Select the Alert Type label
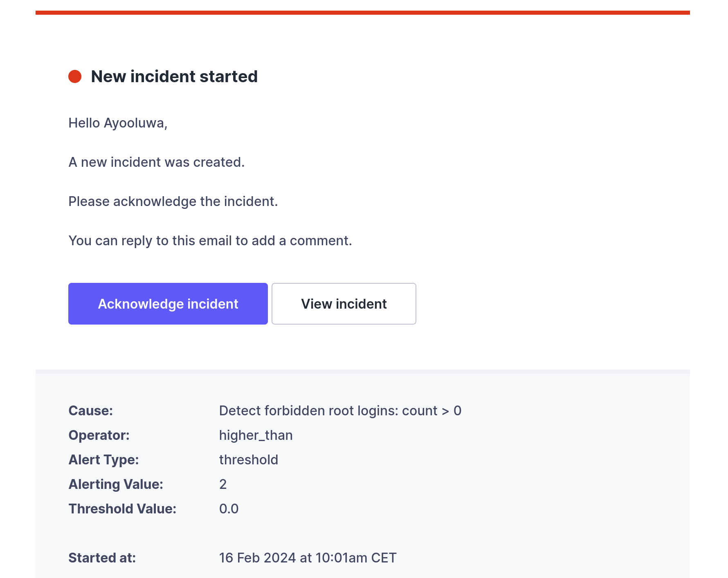Screen dimensions: 728x578 pyautogui.click(x=104, y=460)
